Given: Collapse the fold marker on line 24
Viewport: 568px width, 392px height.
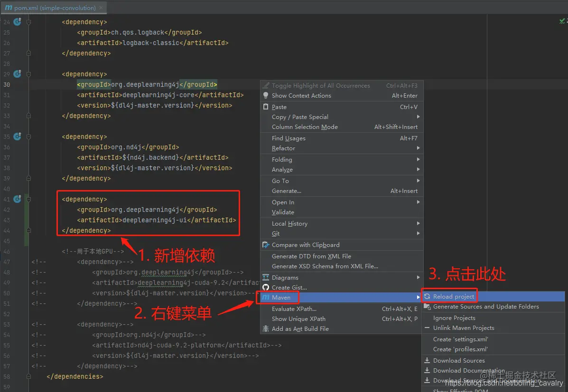Looking at the screenshot, I should point(28,22).
